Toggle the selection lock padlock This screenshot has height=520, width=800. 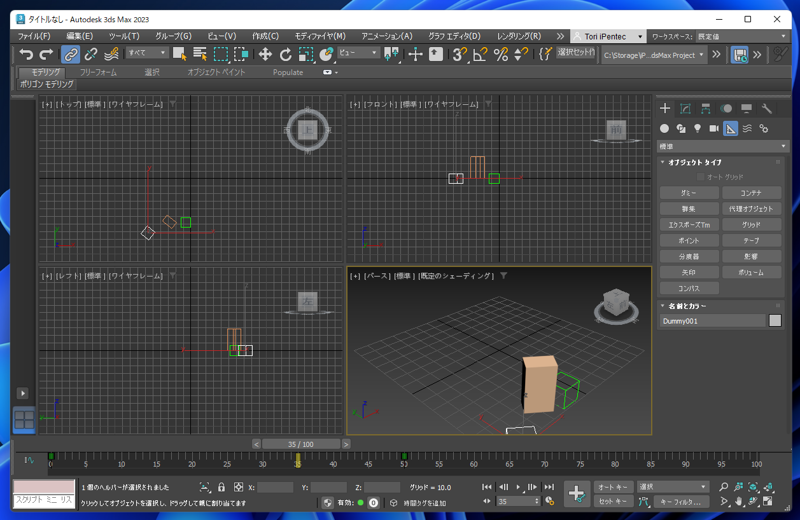click(x=221, y=487)
